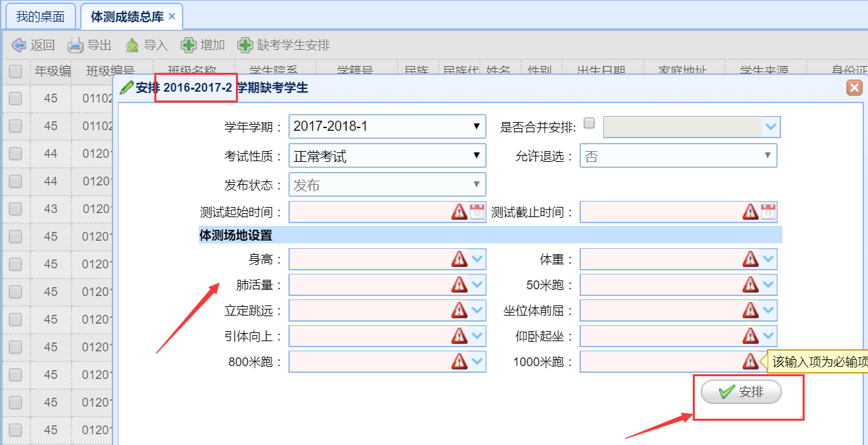The width and height of the screenshot is (868, 445).
Task: Click the warning icon in 1000米跑 field
Action: click(751, 361)
